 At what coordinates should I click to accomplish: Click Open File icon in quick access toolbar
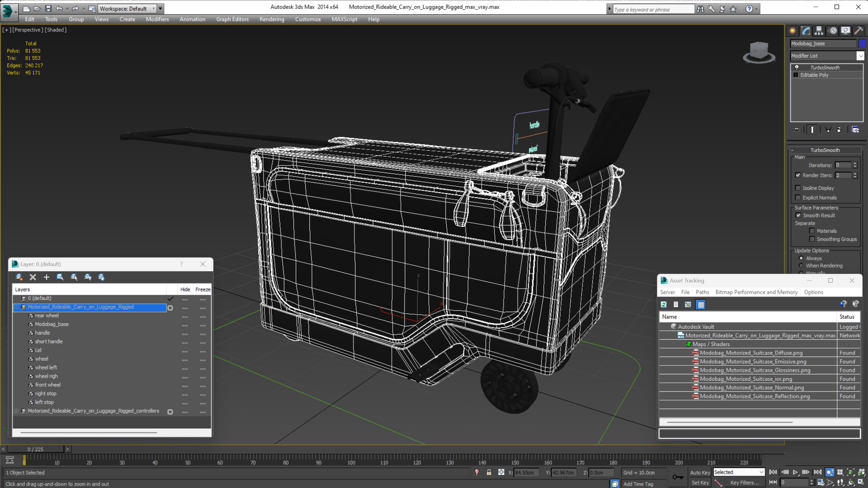coord(37,9)
